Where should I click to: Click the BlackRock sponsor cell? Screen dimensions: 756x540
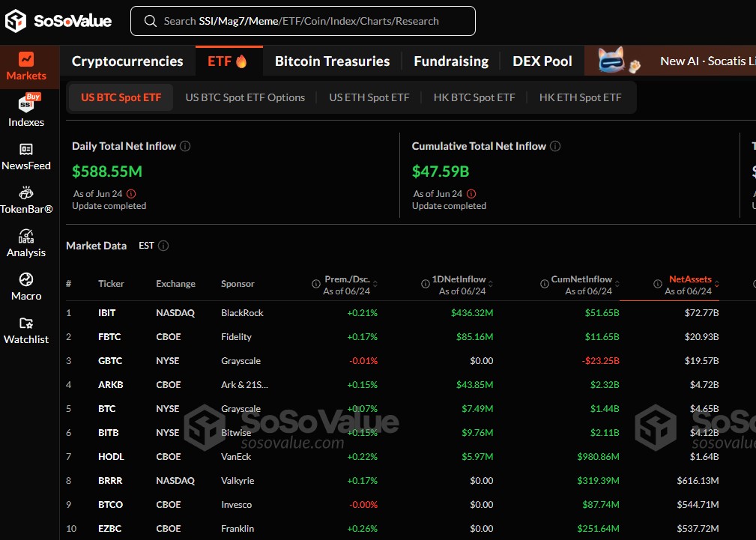coord(242,313)
